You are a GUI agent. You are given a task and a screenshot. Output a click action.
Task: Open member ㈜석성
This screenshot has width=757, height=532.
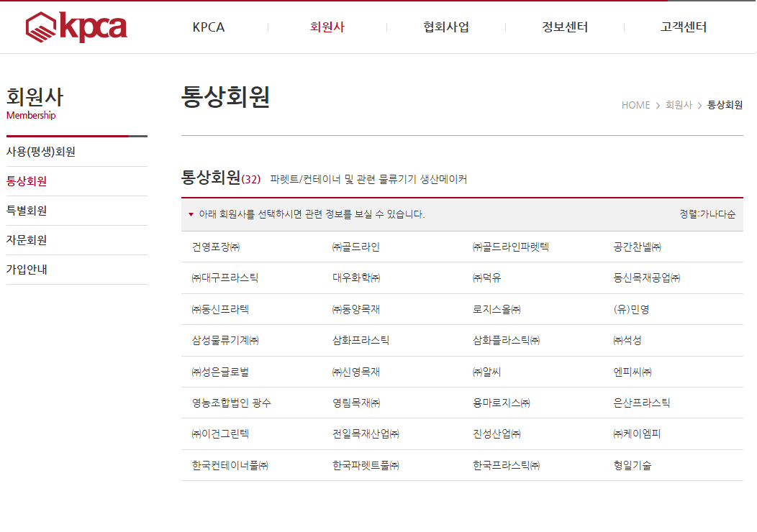coord(627,341)
